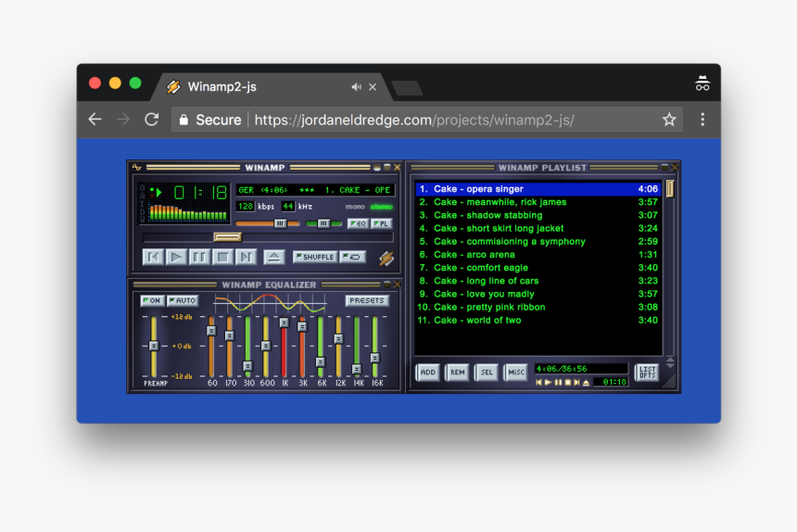Click the 60 Hz equalizer band slider
Screen dimensions: 797x532
[211, 331]
